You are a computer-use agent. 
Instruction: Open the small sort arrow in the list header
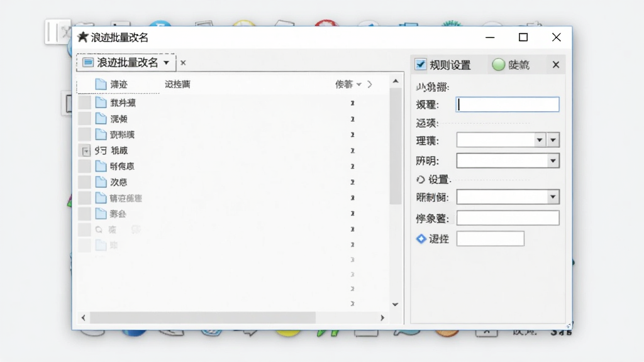pos(359,85)
